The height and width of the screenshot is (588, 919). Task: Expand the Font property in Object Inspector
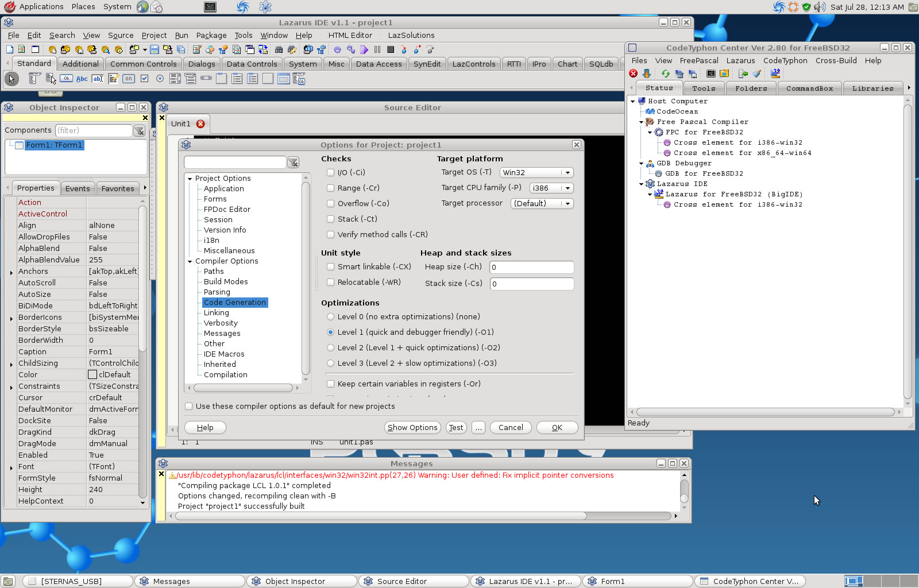tap(11, 467)
